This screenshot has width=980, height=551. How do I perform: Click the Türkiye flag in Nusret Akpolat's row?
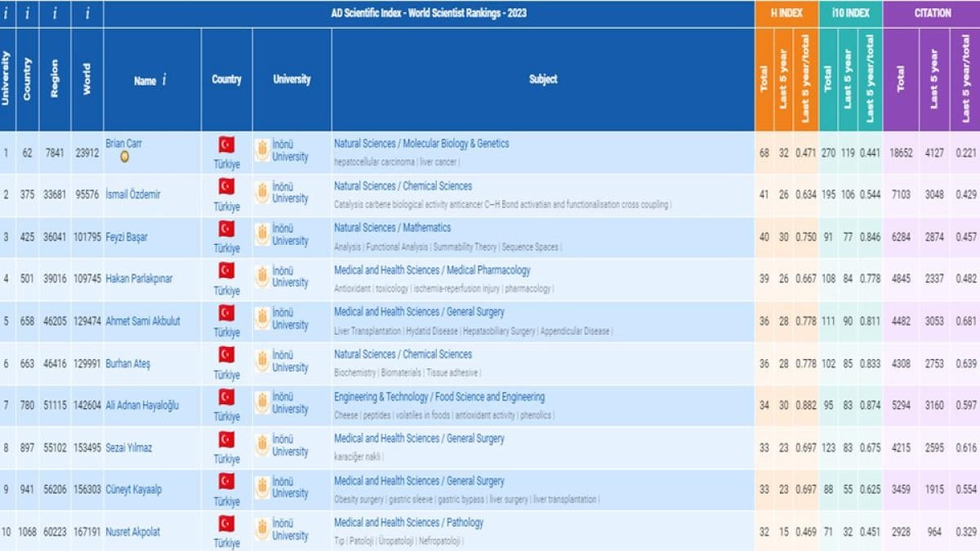point(226,524)
